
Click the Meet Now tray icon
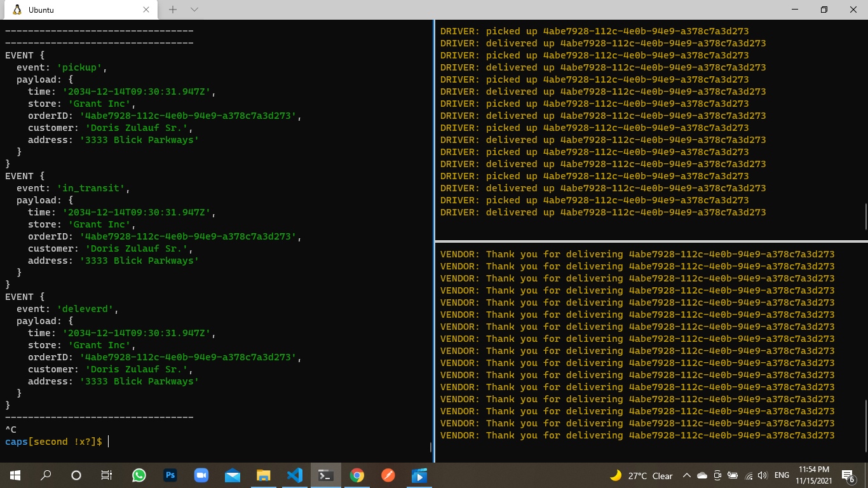717,476
